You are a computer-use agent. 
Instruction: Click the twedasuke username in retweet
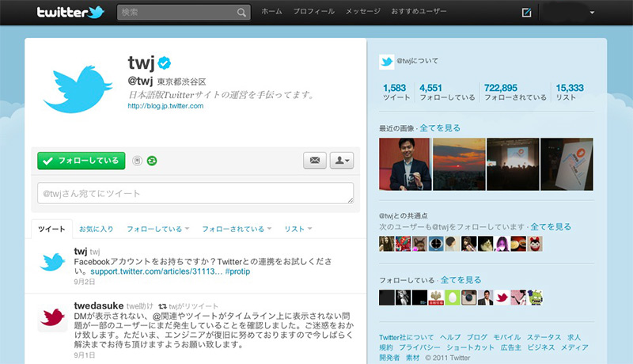[x=98, y=306]
